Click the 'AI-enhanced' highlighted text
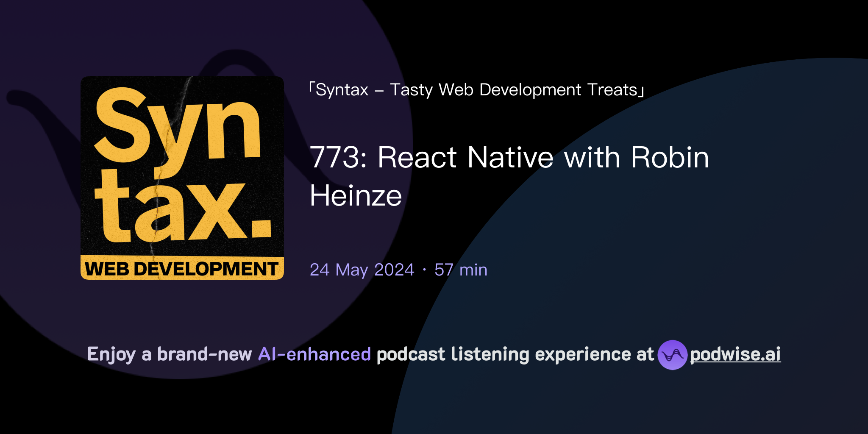Screen dimensions: 868x434 (x=314, y=354)
